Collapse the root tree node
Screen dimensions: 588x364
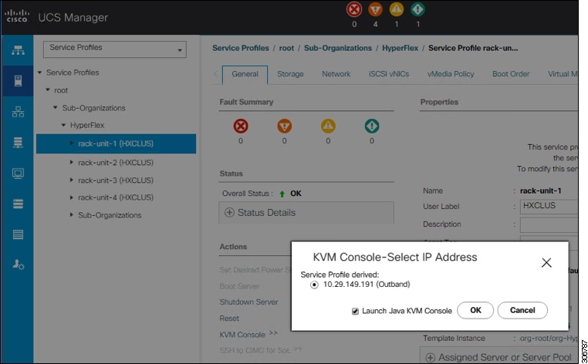48,90
